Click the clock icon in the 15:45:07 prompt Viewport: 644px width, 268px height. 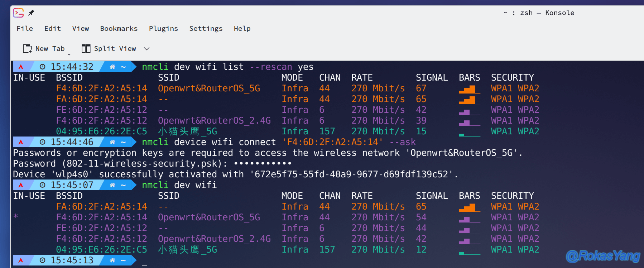pyautogui.click(x=43, y=185)
